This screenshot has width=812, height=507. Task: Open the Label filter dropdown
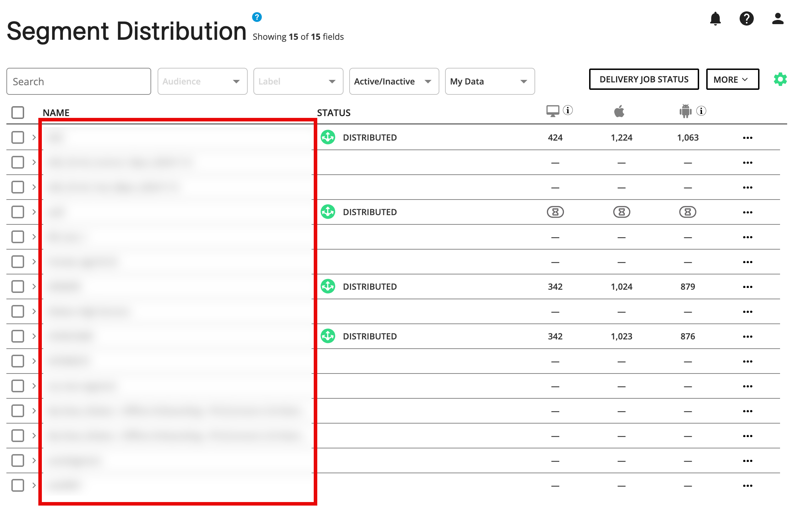(298, 81)
